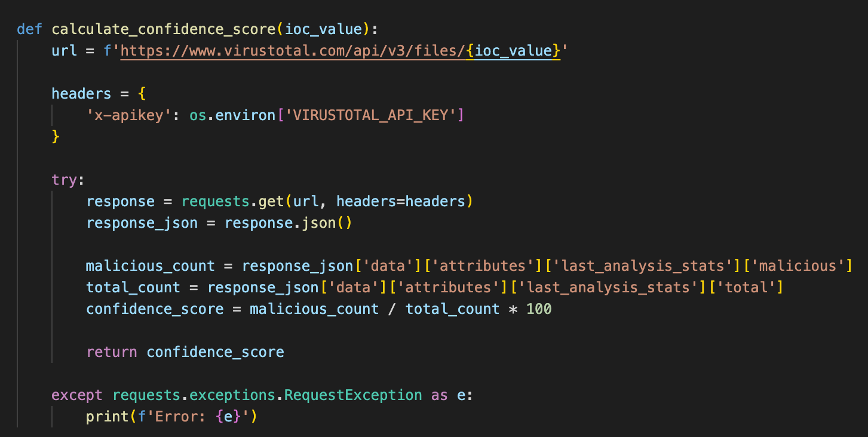Click the 'x-apikey' string key
The height and width of the screenshot is (437, 868).
(x=129, y=115)
